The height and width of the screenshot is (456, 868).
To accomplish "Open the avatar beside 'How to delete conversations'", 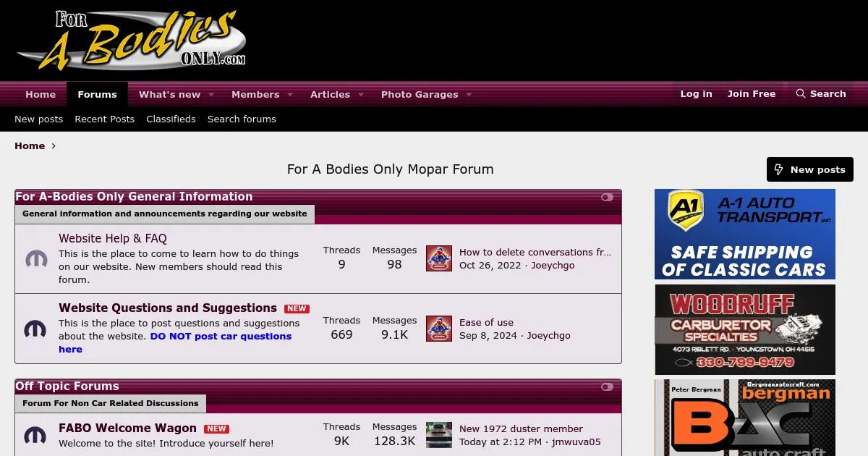I will pos(439,258).
